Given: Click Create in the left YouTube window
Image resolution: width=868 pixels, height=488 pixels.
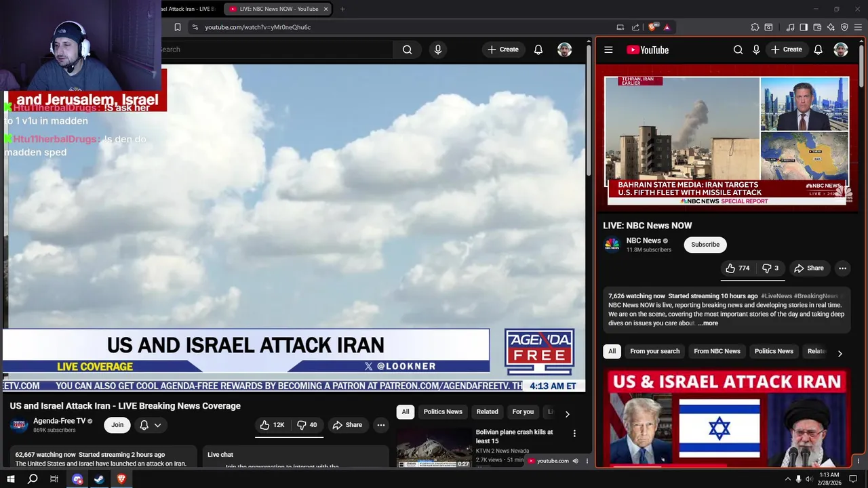Looking at the screenshot, I should pos(502,49).
